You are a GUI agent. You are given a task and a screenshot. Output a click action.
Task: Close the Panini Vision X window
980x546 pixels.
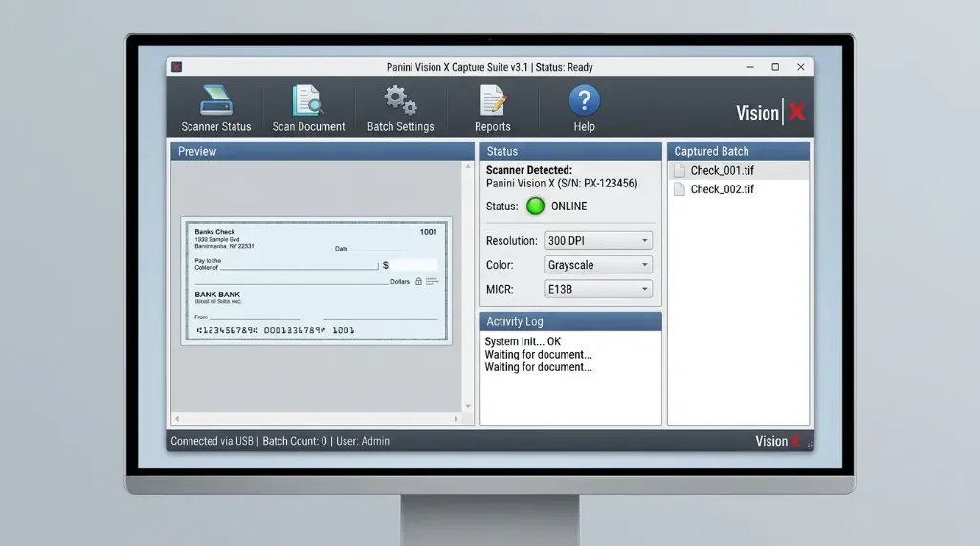(801, 67)
